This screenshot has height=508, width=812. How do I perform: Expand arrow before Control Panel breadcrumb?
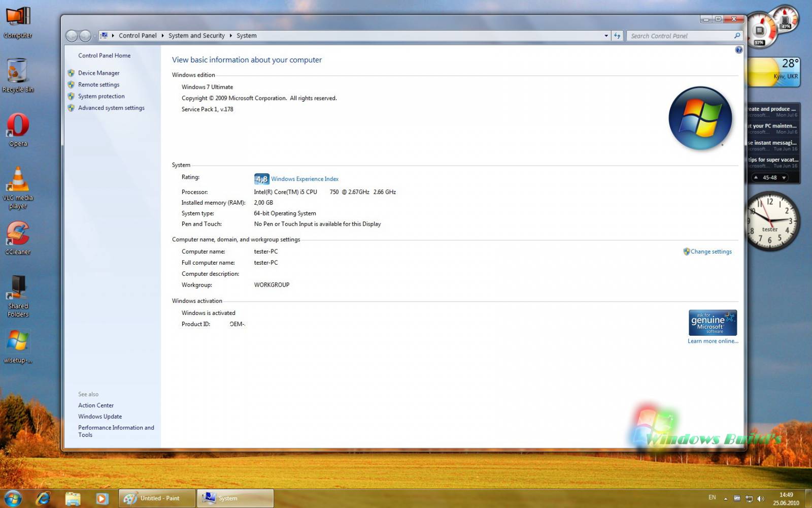click(x=113, y=36)
